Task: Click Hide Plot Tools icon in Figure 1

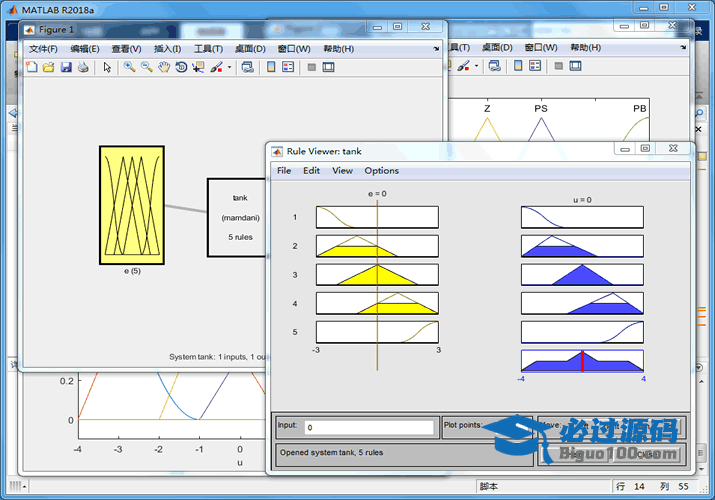Action: click(311, 67)
